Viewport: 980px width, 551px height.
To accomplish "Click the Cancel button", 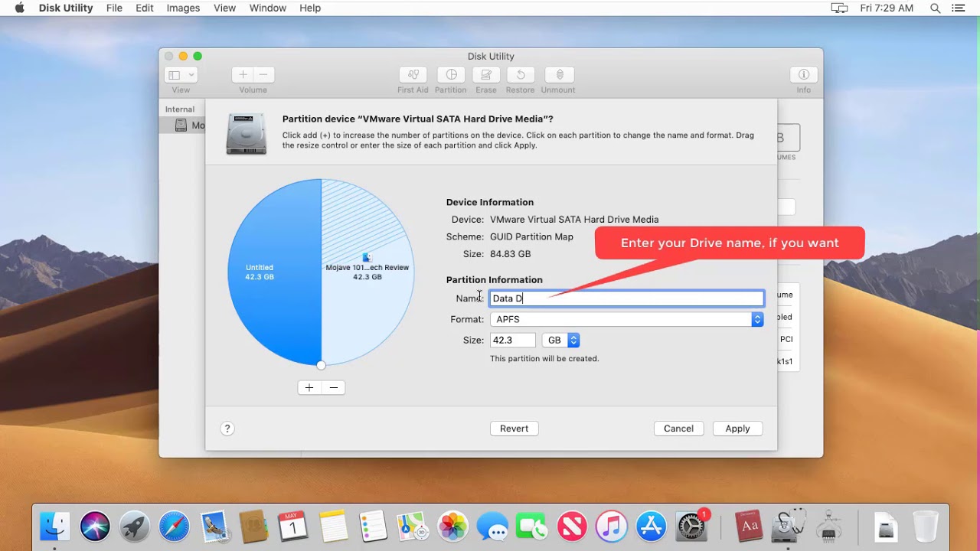I will click(678, 429).
